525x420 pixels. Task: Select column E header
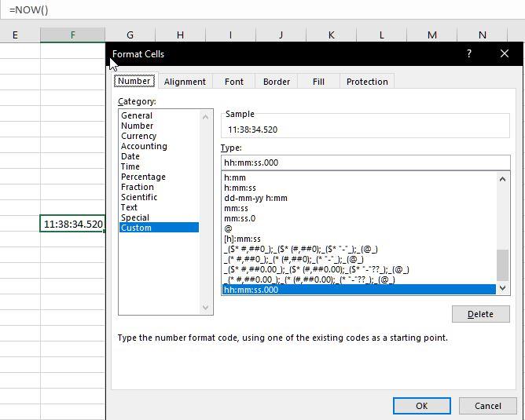(15, 35)
